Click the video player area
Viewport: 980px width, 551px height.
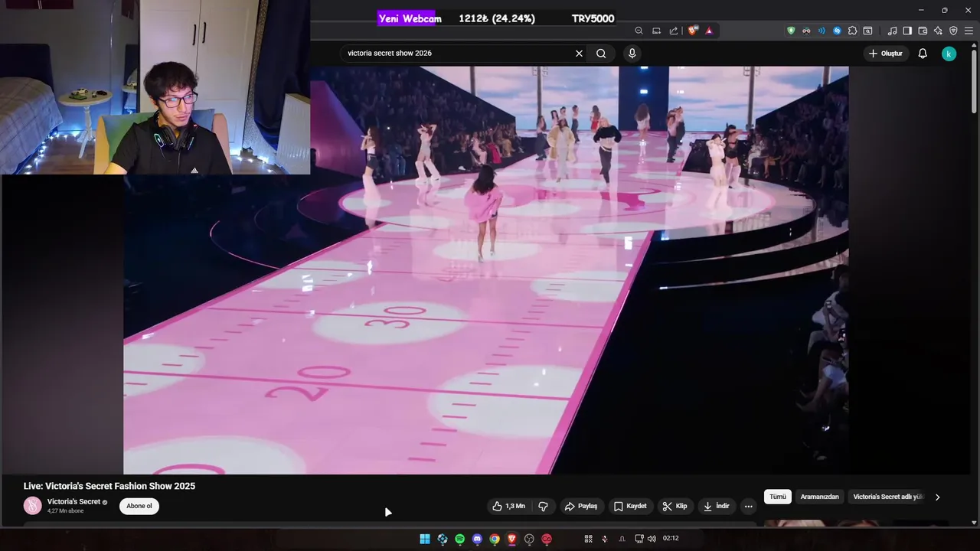485,270
